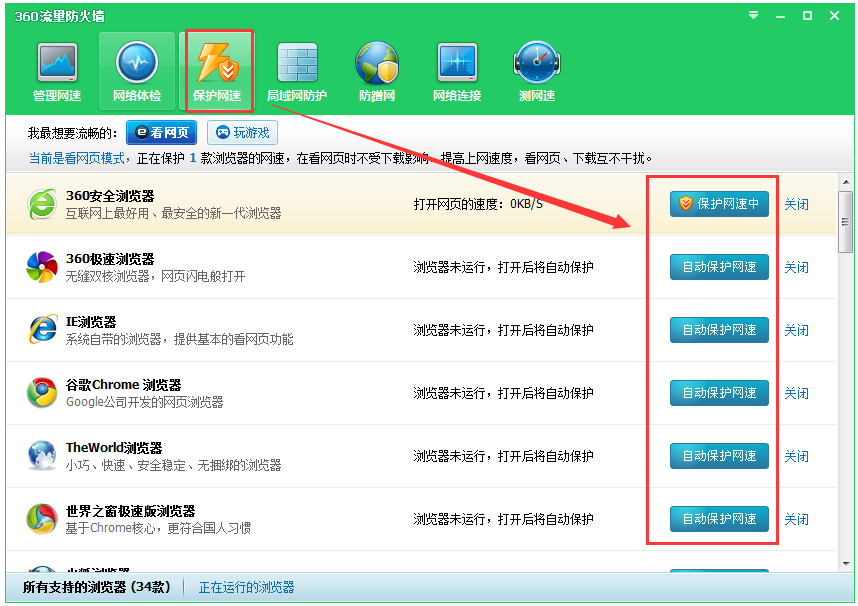This screenshot has height=606, width=858.
Task: Click 关闭 link for 360极速浏览器
Action: pos(796,267)
